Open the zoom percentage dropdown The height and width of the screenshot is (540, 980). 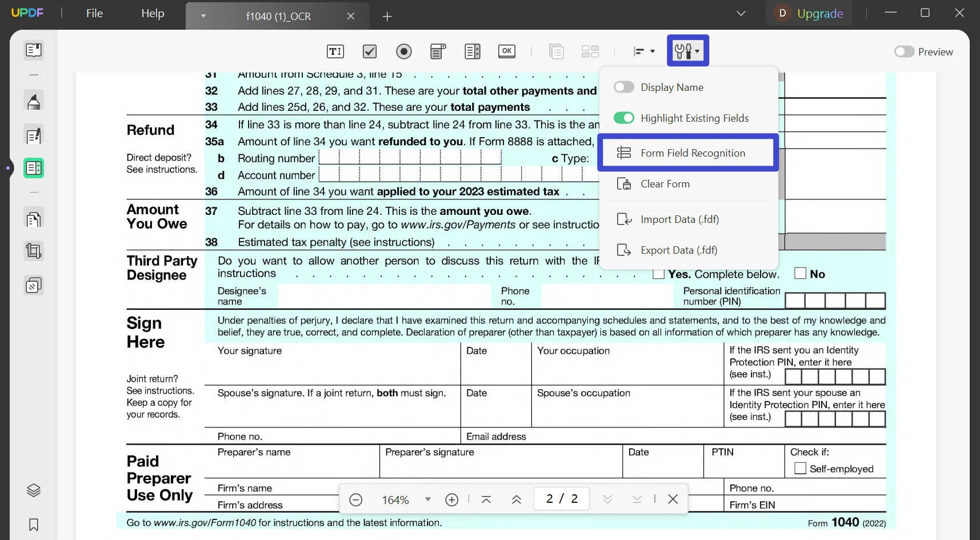pos(427,499)
